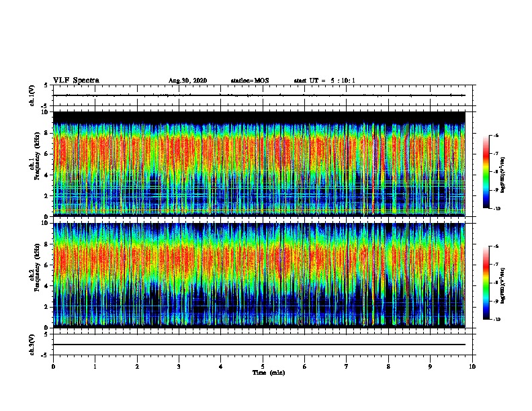
Task: Click the 'VLF Spectra' plot title
Action: [x=76, y=81]
